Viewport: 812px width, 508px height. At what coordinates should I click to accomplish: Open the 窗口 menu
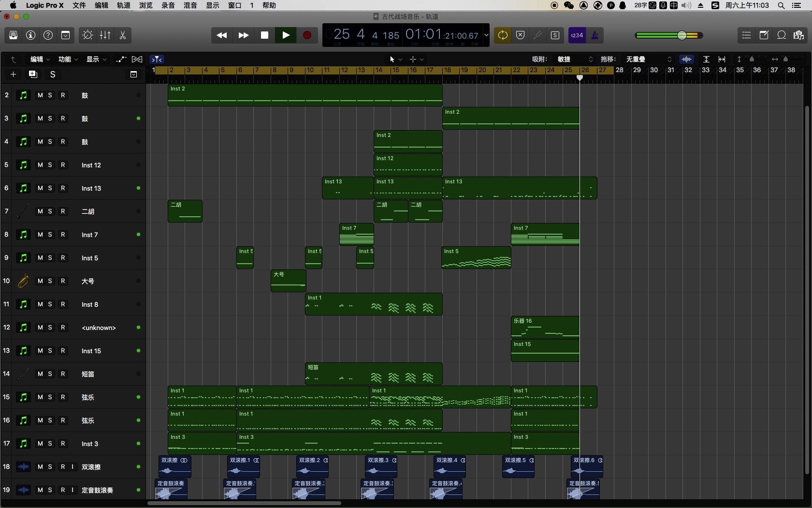tap(235, 5)
